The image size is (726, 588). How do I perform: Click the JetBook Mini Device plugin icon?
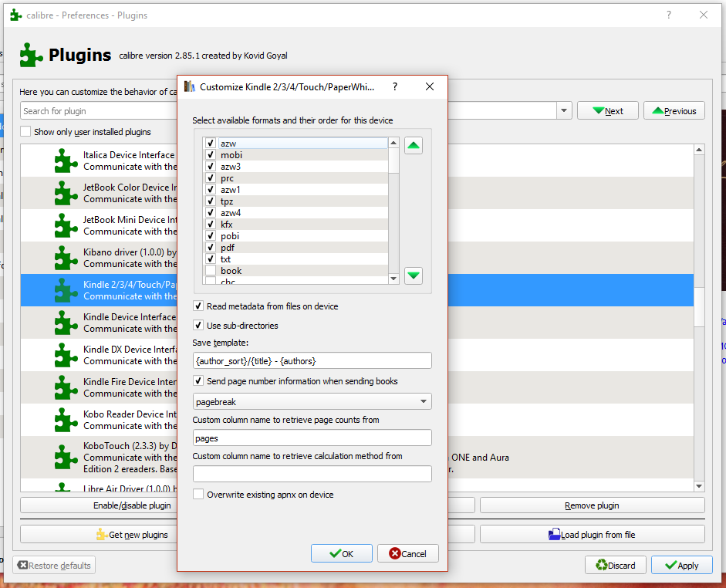coord(66,225)
